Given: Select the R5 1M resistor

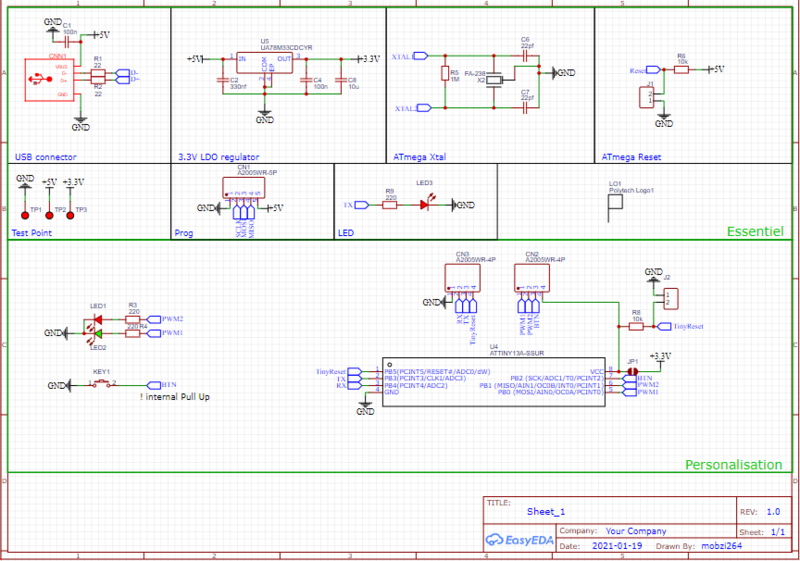Looking at the screenshot, I should click(x=445, y=73).
